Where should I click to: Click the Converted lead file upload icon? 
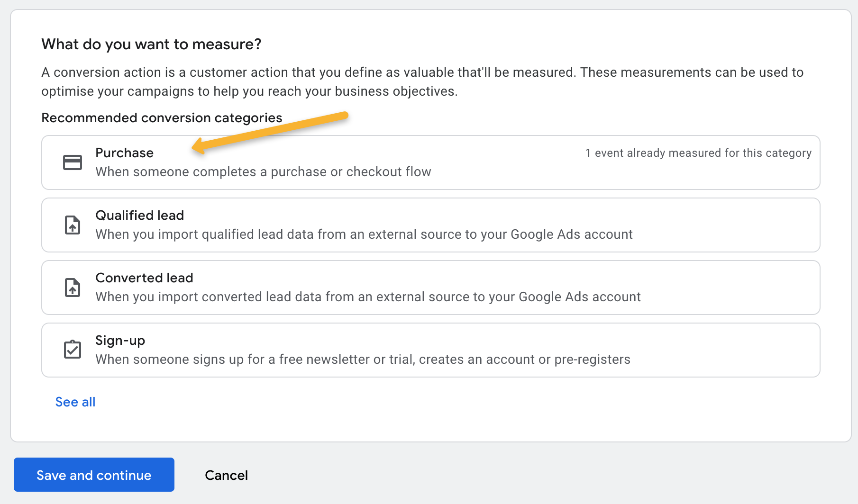point(73,288)
